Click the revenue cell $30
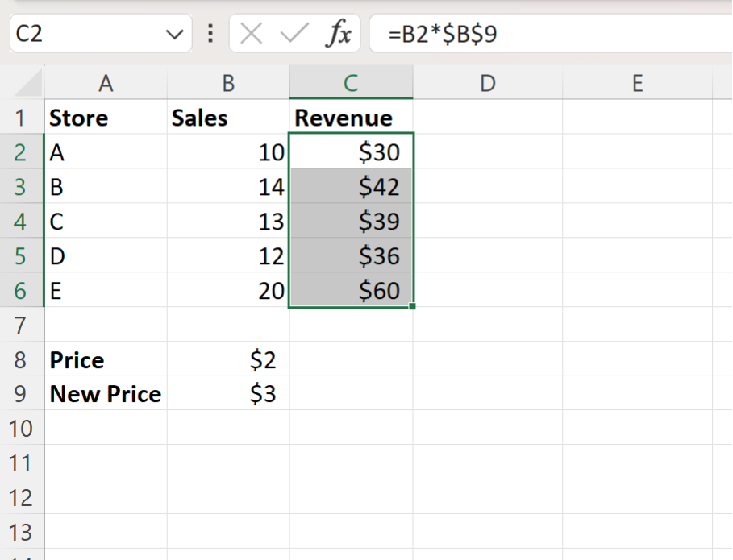733x560 pixels. 351,151
